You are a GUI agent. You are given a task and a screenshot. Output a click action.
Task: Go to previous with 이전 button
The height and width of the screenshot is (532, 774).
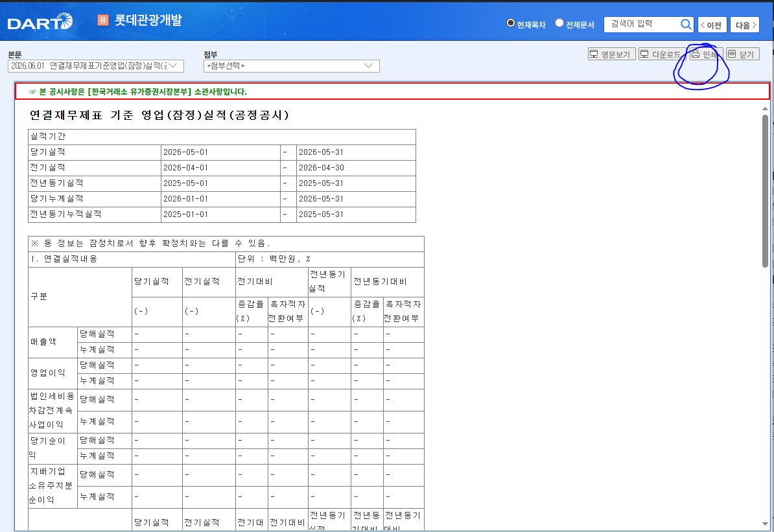pyautogui.click(x=712, y=25)
